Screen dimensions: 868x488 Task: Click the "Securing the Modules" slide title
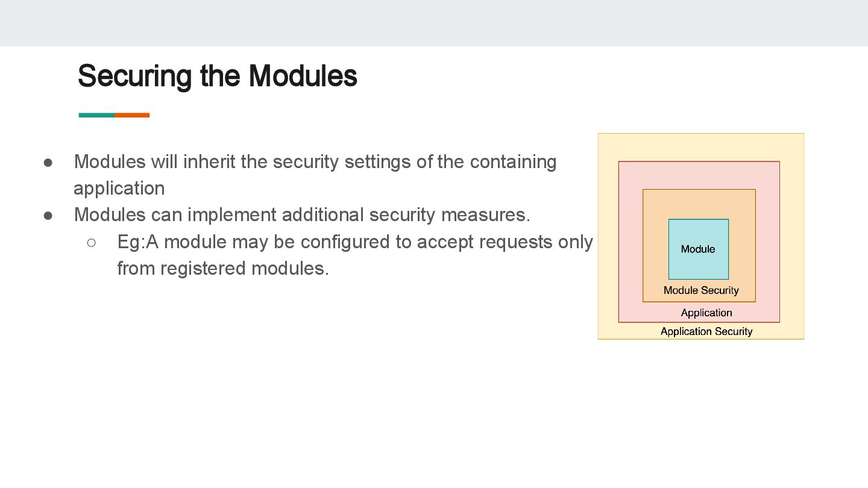[217, 77]
